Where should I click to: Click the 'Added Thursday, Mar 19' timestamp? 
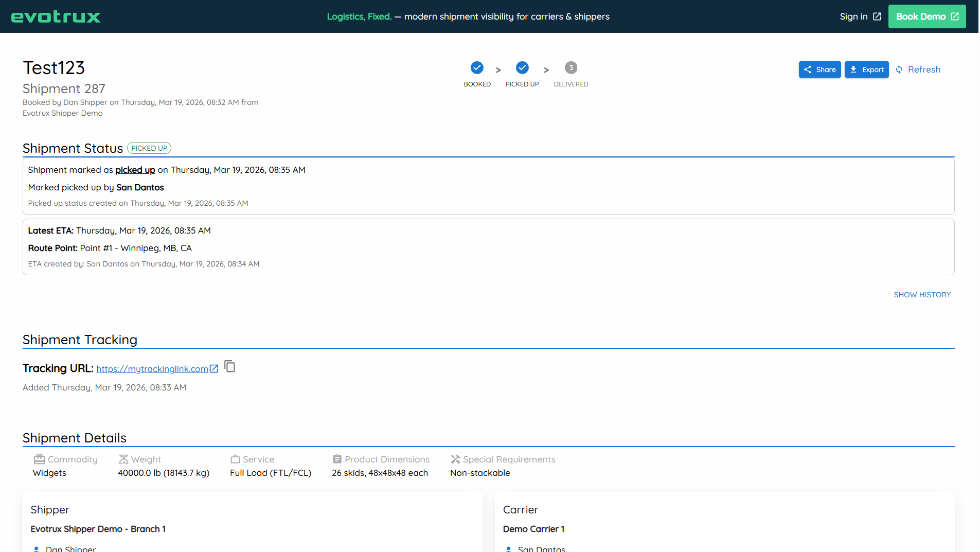coord(104,387)
